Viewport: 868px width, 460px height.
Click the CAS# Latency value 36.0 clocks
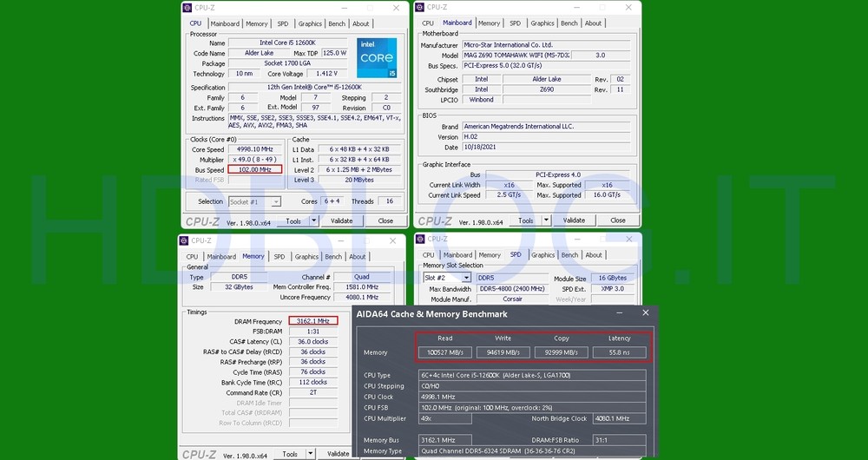[312, 342]
